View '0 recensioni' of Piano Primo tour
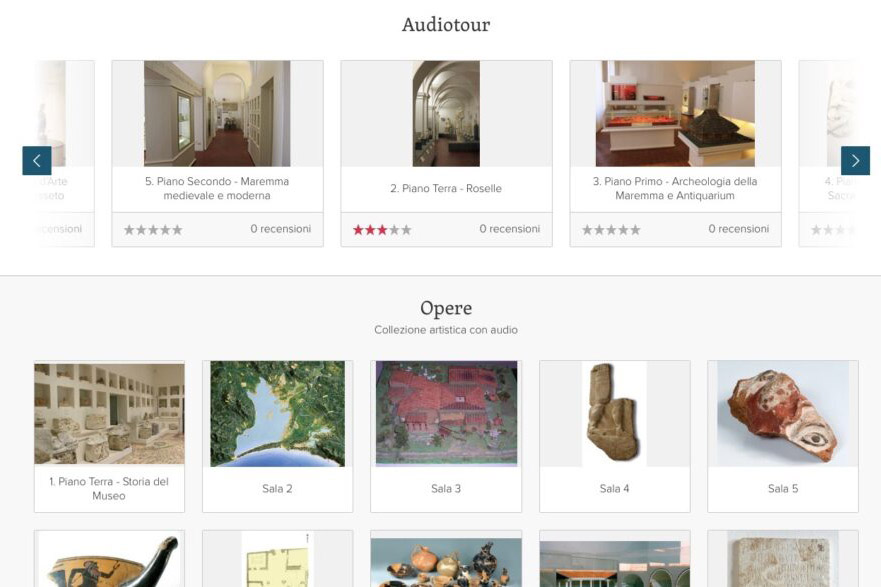Viewport: 881px width, 587px height. tap(738, 229)
